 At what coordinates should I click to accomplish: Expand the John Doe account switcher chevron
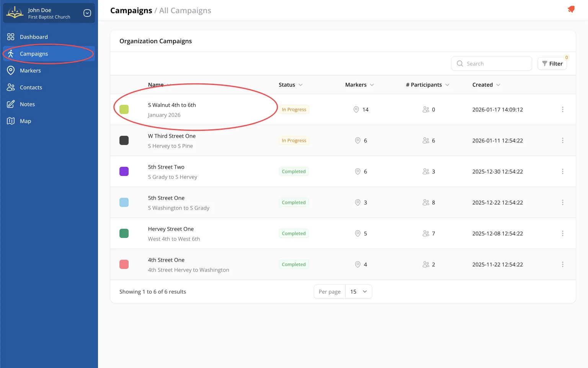pos(87,13)
